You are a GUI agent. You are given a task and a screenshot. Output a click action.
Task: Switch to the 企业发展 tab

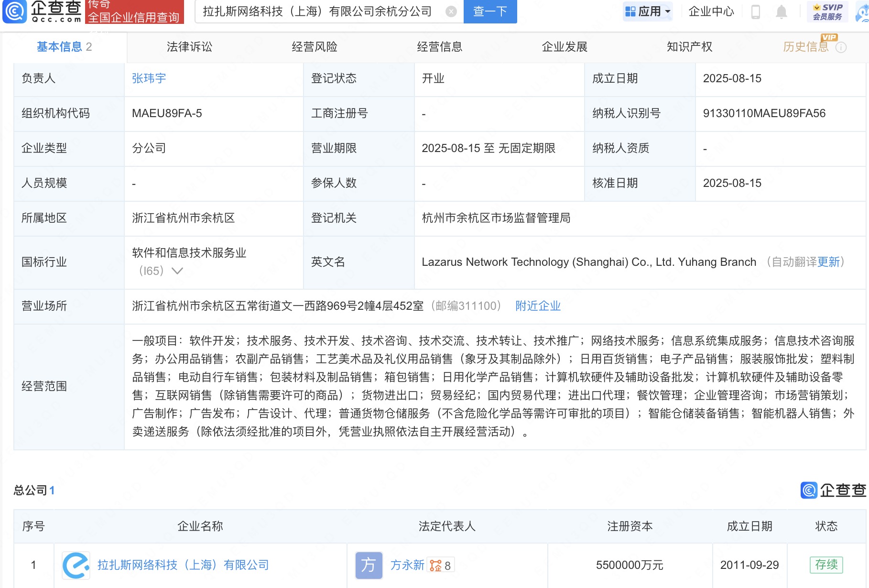click(x=565, y=47)
